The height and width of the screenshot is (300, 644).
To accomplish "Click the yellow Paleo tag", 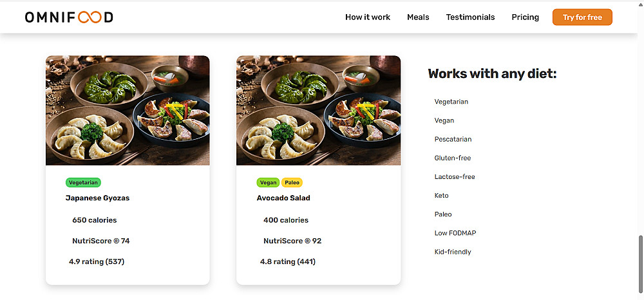I will (292, 183).
